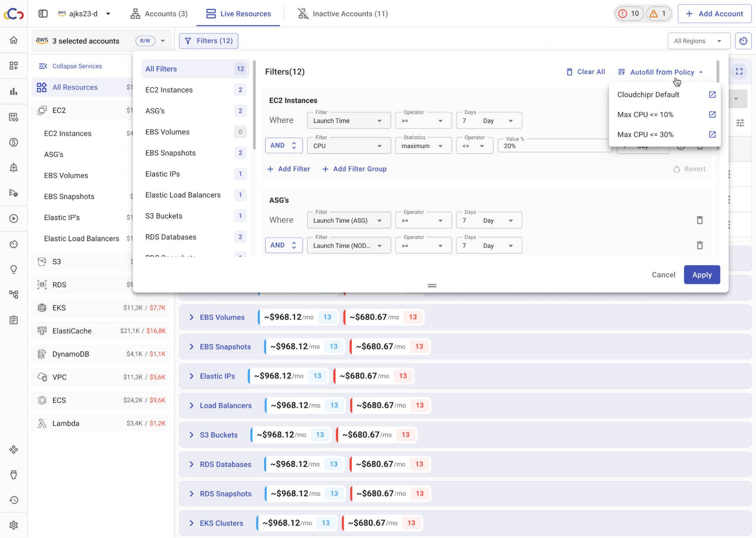Select EBS Snapshots in filter list
756x538 pixels.
point(171,153)
